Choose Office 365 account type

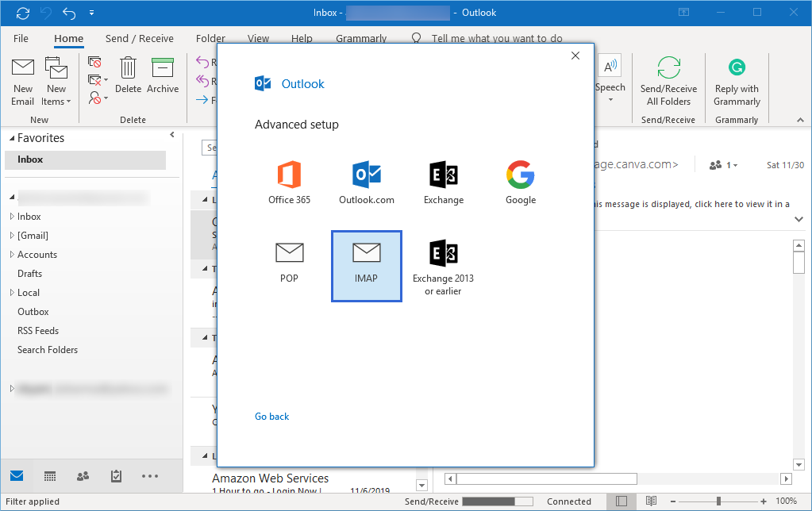click(289, 182)
